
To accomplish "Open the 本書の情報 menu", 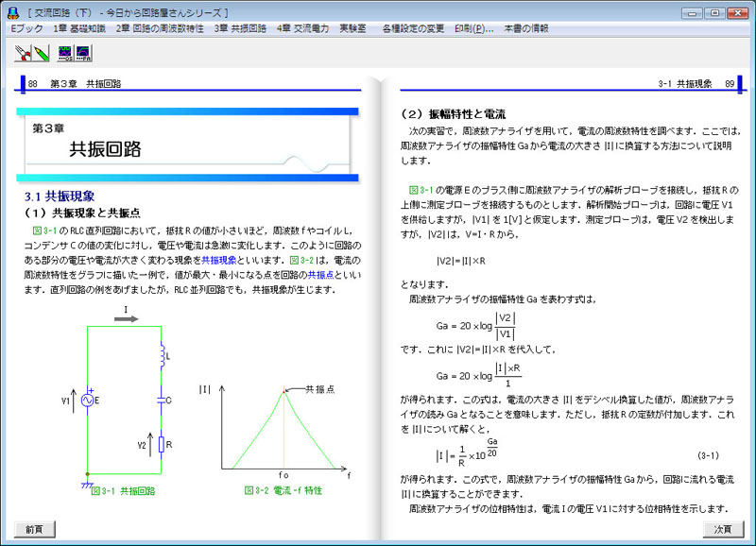I will point(526,29).
